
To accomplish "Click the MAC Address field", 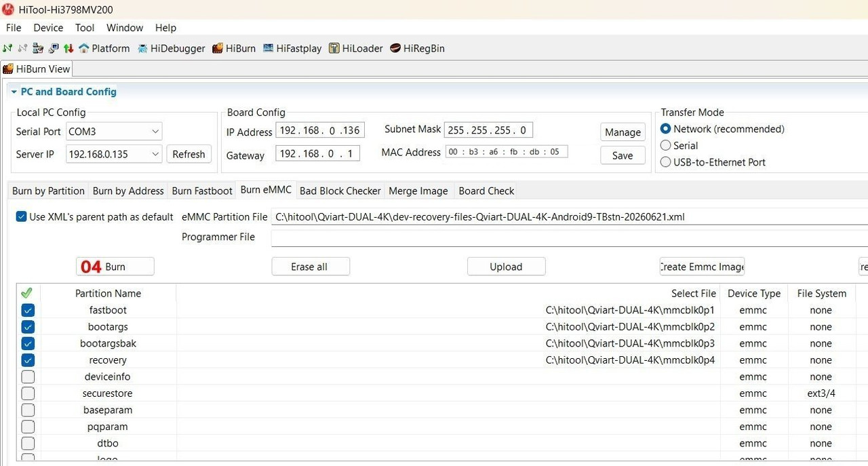I will click(507, 152).
